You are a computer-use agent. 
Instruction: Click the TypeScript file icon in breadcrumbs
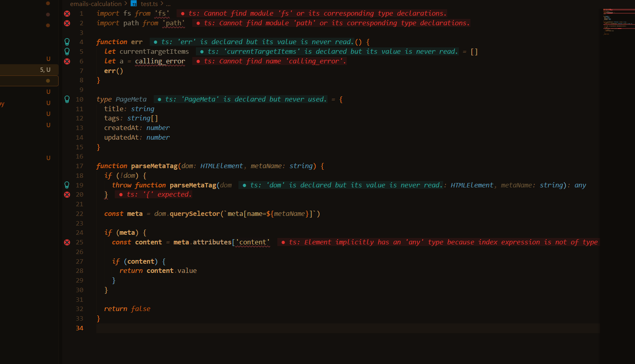tap(134, 4)
